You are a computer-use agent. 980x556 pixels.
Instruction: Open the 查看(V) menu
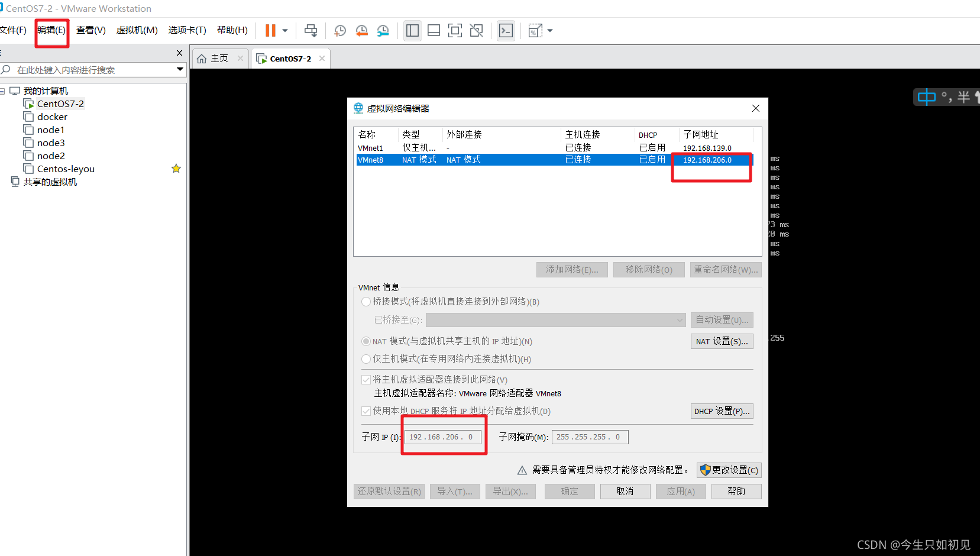pyautogui.click(x=91, y=30)
